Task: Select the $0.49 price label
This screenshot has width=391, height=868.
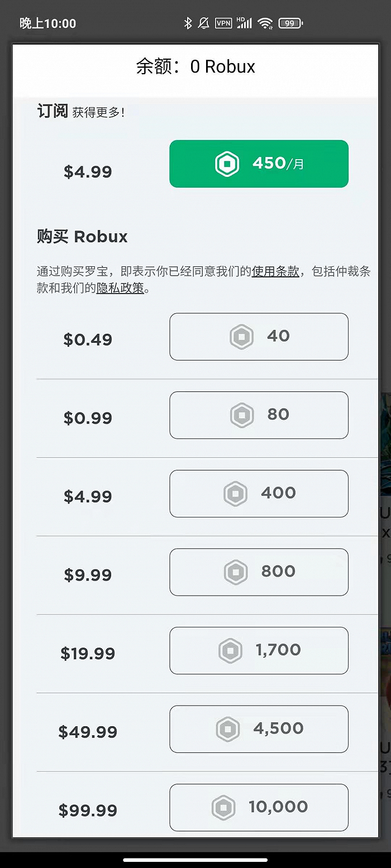Action: click(88, 339)
